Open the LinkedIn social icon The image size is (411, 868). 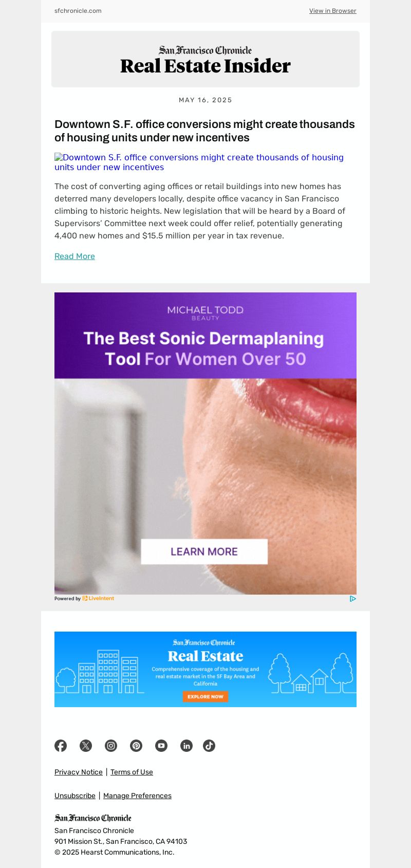[186, 746]
